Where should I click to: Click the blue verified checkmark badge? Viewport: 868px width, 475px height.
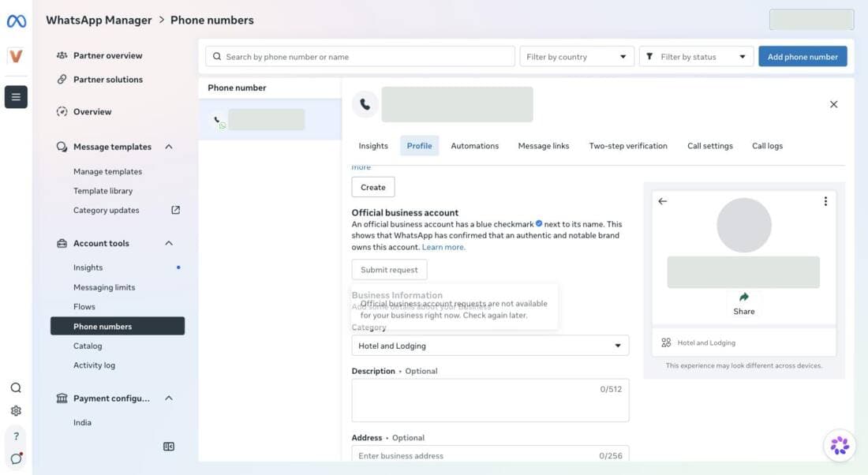[539, 223]
